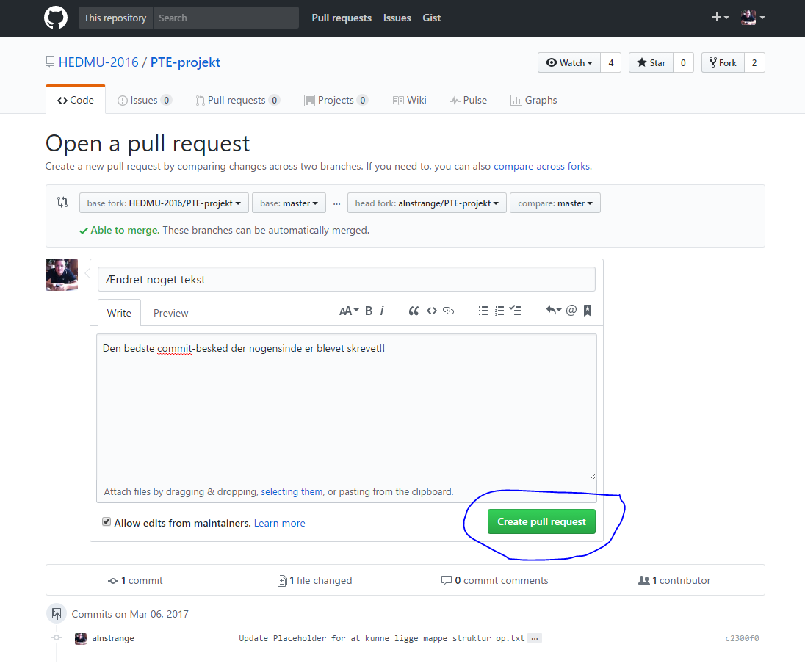The image size is (805, 672).
Task: Click the stargazers count 0
Action: pyautogui.click(x=683, y=62)
